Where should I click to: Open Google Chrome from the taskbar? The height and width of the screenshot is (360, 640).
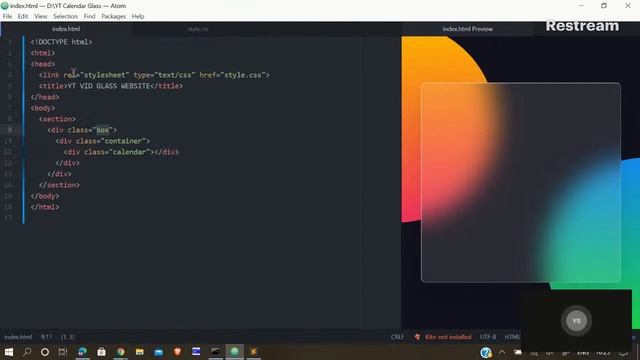pos(120,352)
